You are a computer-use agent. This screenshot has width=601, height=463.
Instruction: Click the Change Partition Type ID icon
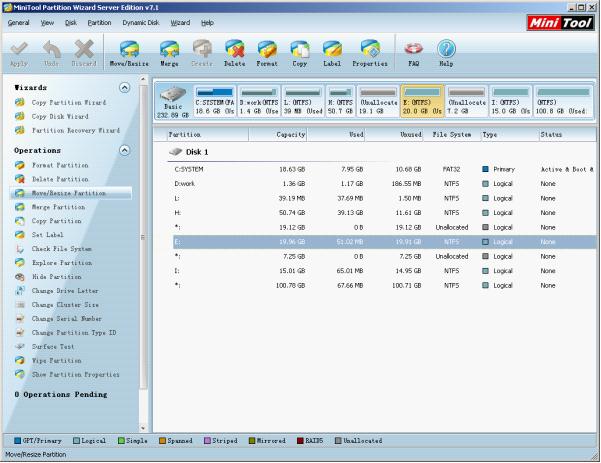click(x=20, y=333)
